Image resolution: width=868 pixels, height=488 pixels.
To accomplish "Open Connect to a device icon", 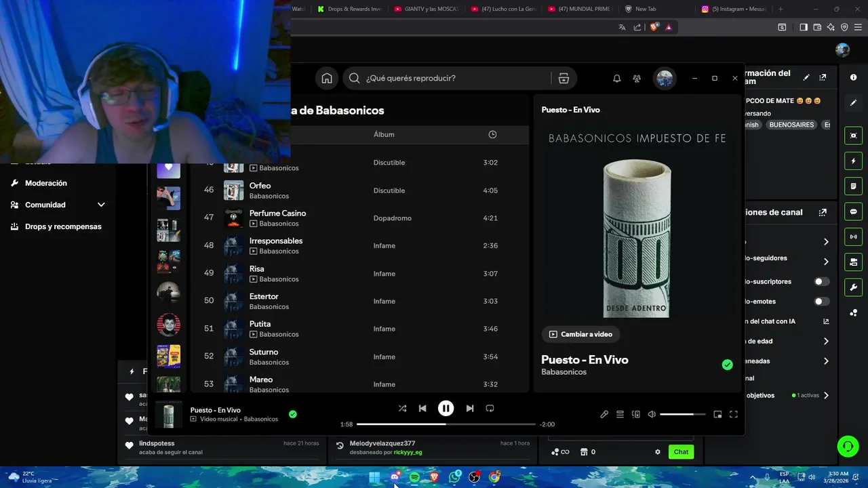I will [636, 414].
